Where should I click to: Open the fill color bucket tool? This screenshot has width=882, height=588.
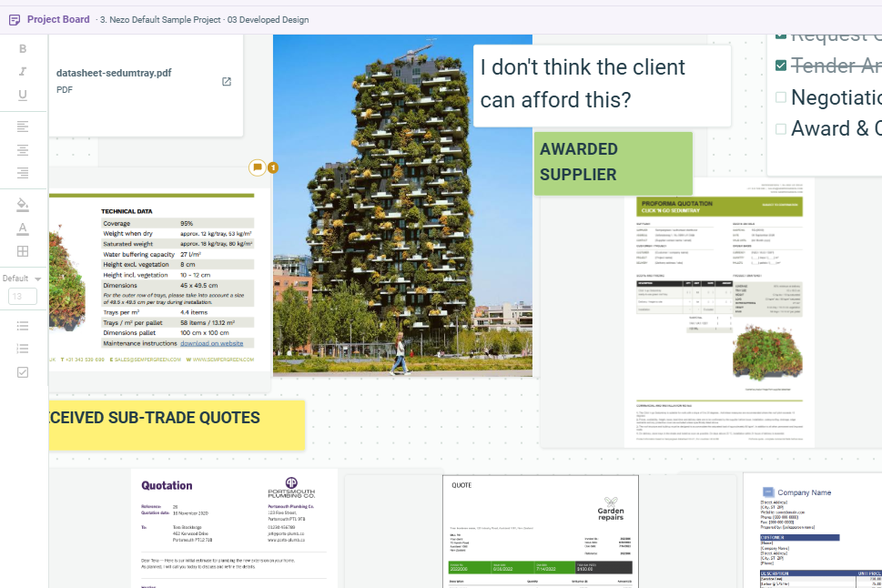(23, 204)
